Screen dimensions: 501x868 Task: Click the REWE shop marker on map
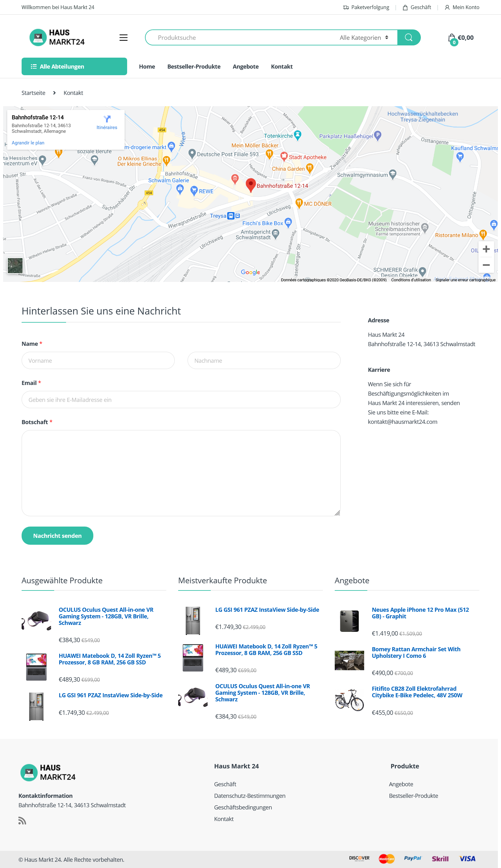pos(194,191)
